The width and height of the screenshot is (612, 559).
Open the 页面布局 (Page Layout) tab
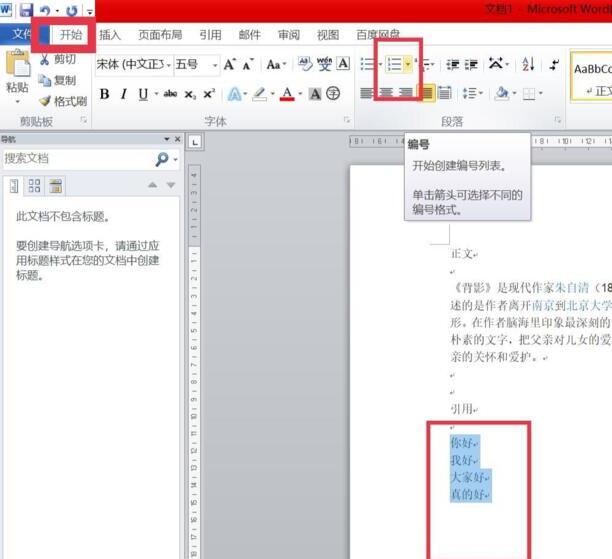160,34
